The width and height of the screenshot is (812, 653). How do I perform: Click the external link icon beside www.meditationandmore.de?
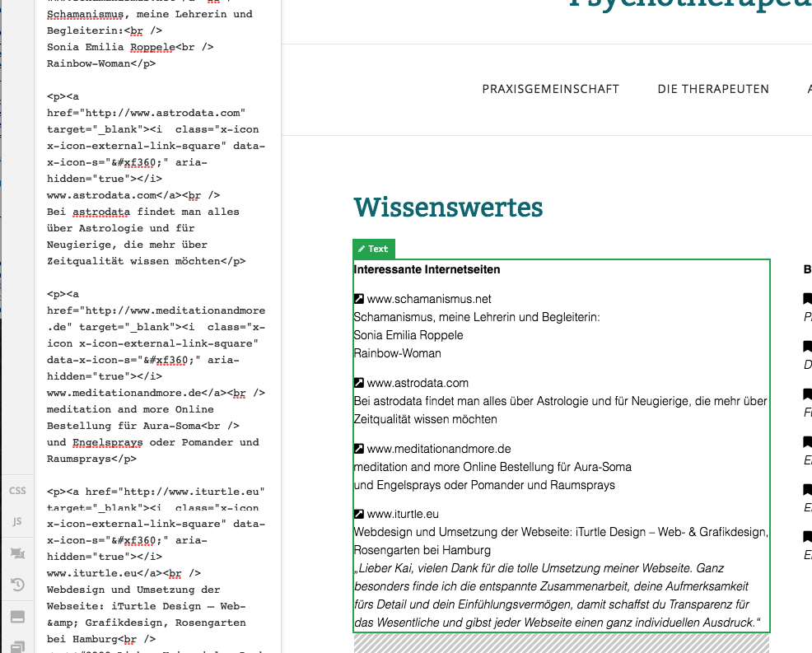[x=359, y=449]
